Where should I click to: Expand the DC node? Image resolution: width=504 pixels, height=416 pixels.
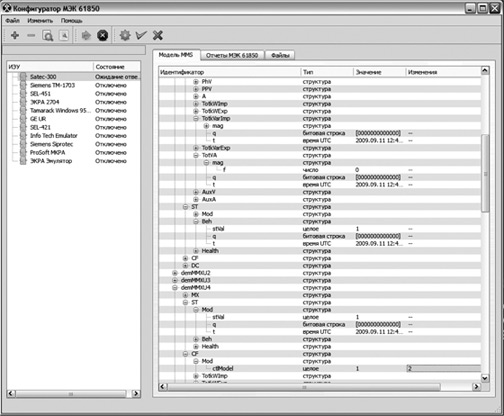185,265
